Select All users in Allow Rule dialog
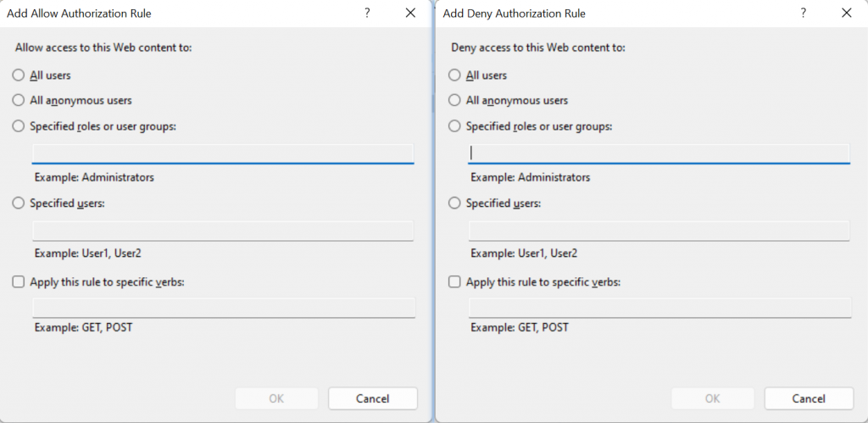 tap(19, 75)
